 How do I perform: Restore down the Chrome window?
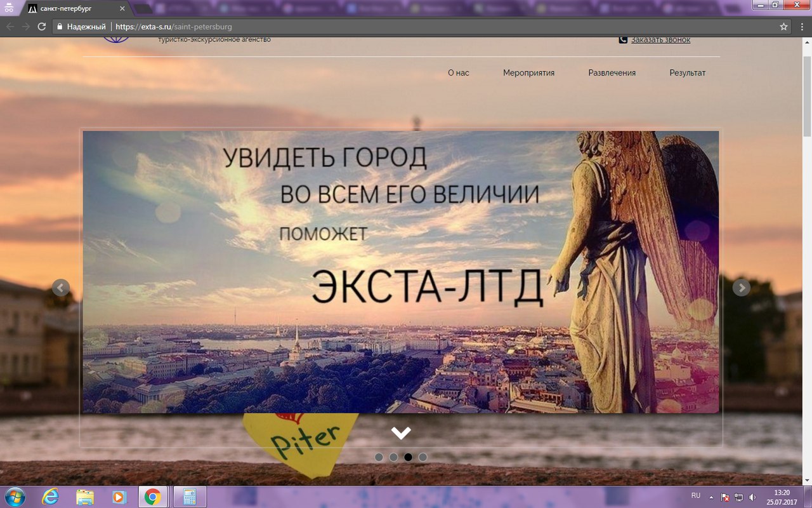tap(775, 4)
